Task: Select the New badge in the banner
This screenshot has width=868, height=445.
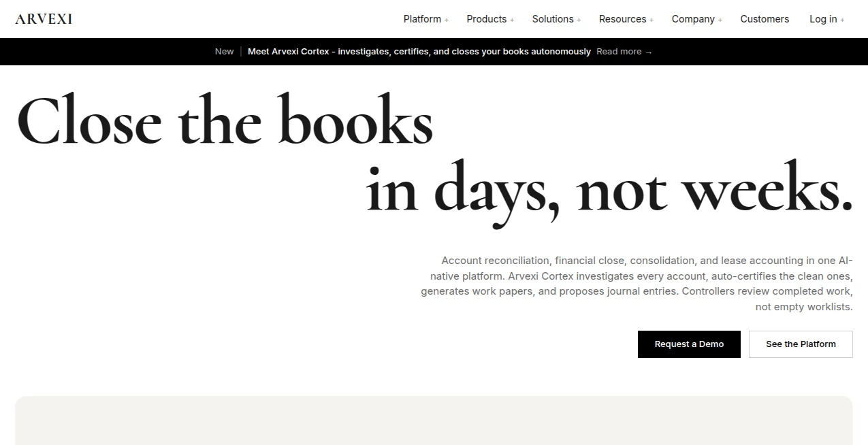Action: (x=224, y=52)
